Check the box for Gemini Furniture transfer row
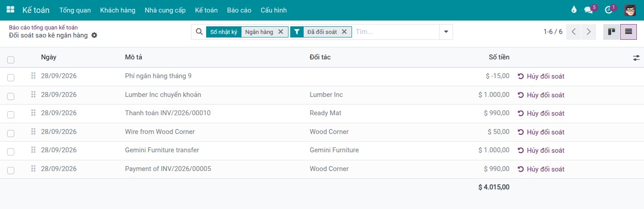 point(11,152)
